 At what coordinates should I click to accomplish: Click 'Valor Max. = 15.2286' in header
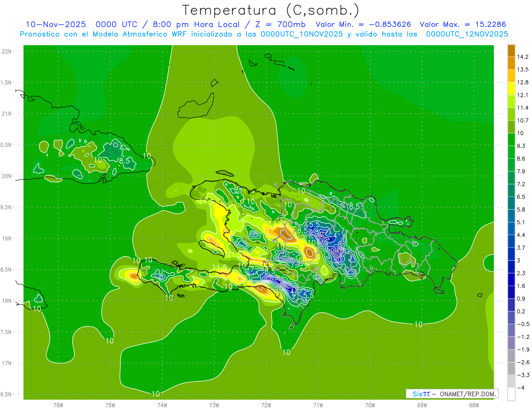pos(463,24)
